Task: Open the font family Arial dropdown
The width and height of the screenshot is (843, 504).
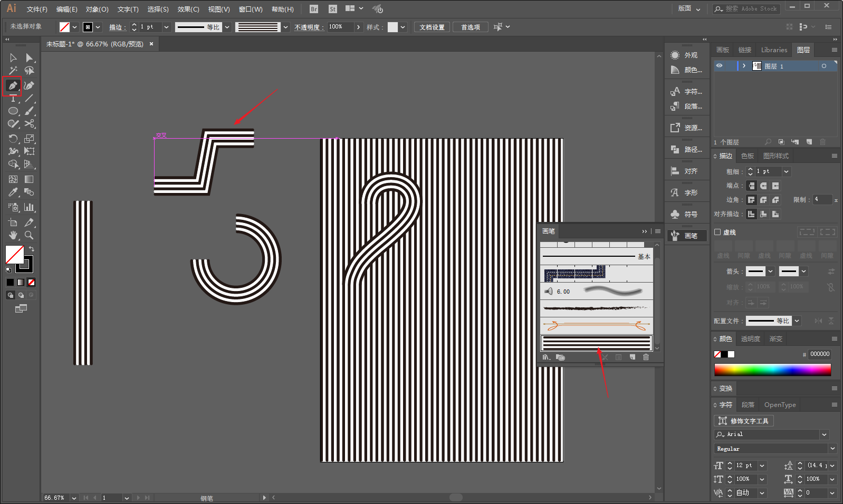Action: (824, 434)
